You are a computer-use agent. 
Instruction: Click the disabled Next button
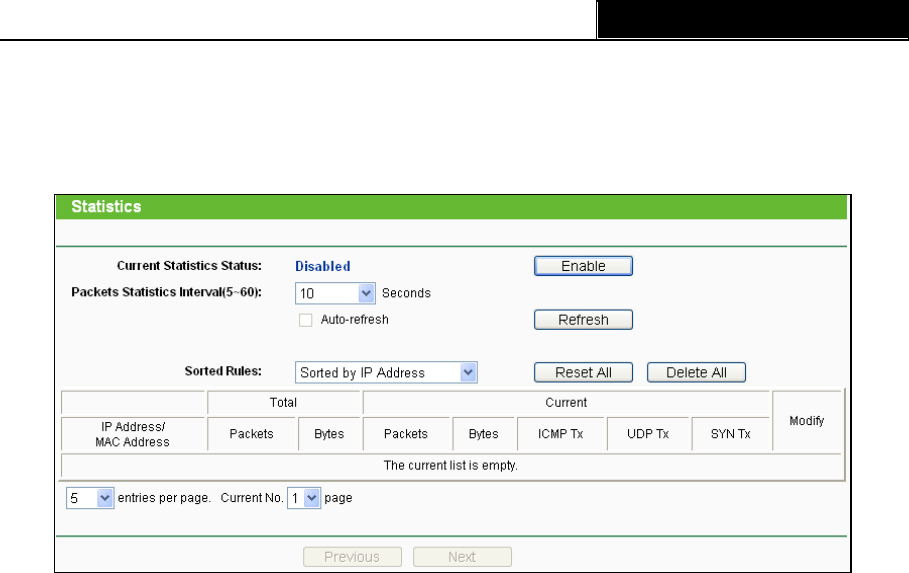click(463, 557)
